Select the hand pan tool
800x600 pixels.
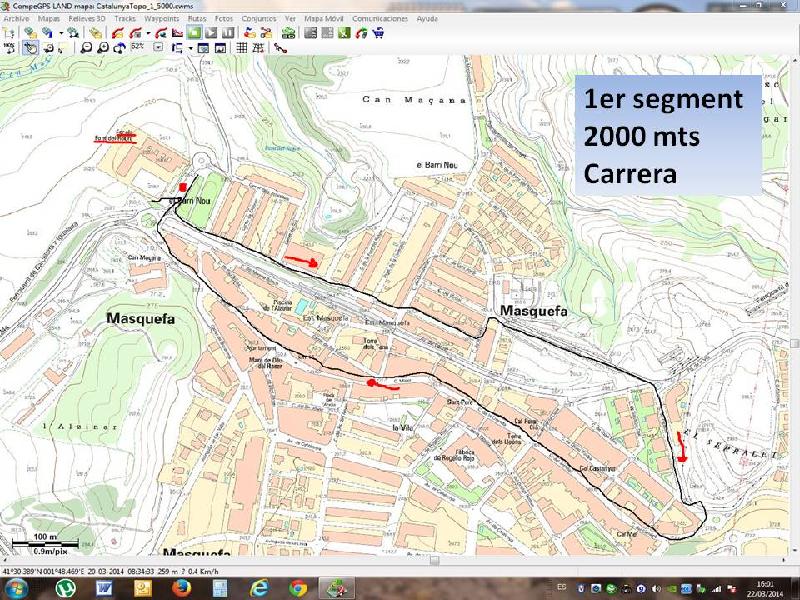[30, 47]
